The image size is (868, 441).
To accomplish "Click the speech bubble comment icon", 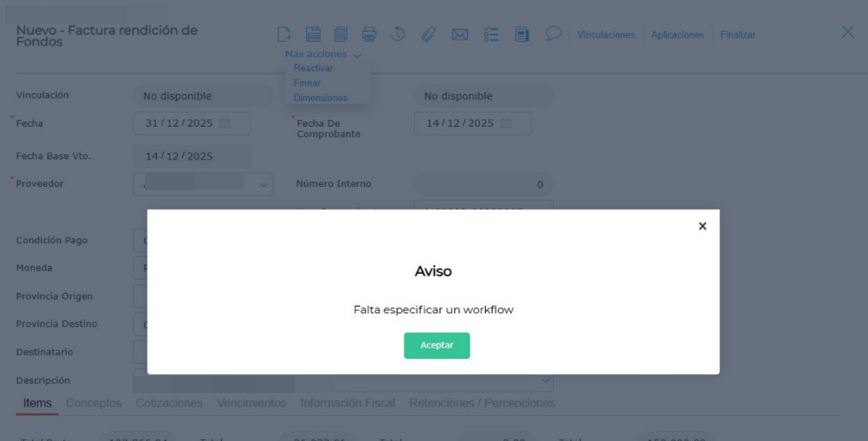I will tap(554, 33).
